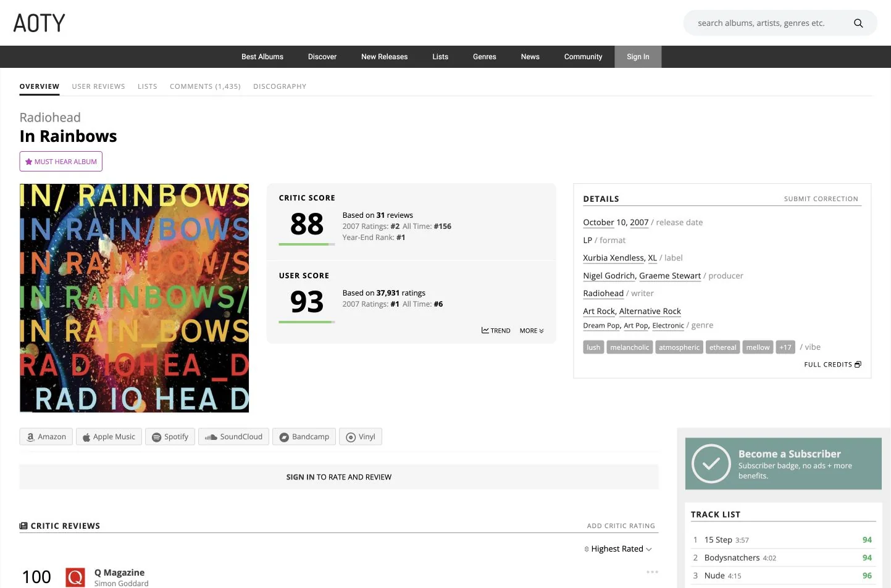
Task: Open the Discover menu
Action: (322, 57)
